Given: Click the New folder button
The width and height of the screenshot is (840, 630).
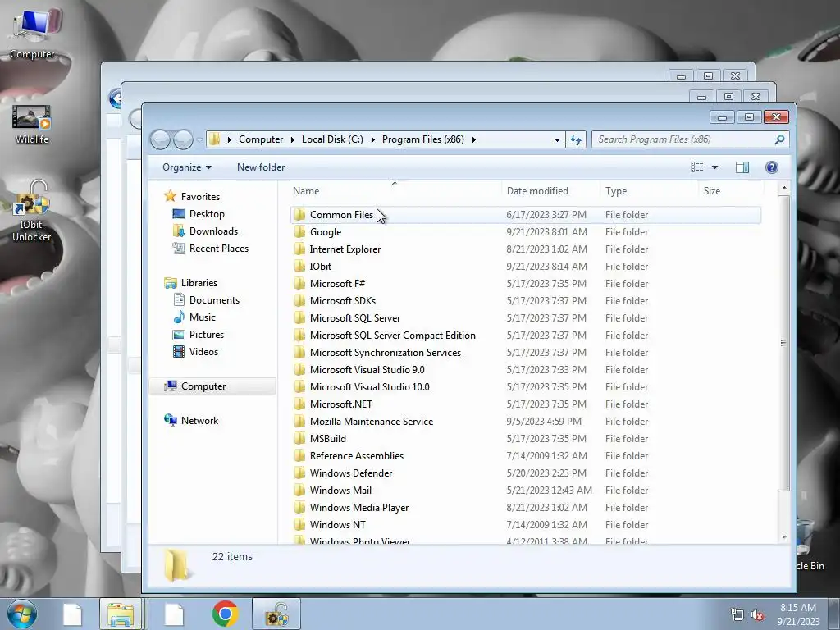Looking at the screenshot, I should [261, 167].
